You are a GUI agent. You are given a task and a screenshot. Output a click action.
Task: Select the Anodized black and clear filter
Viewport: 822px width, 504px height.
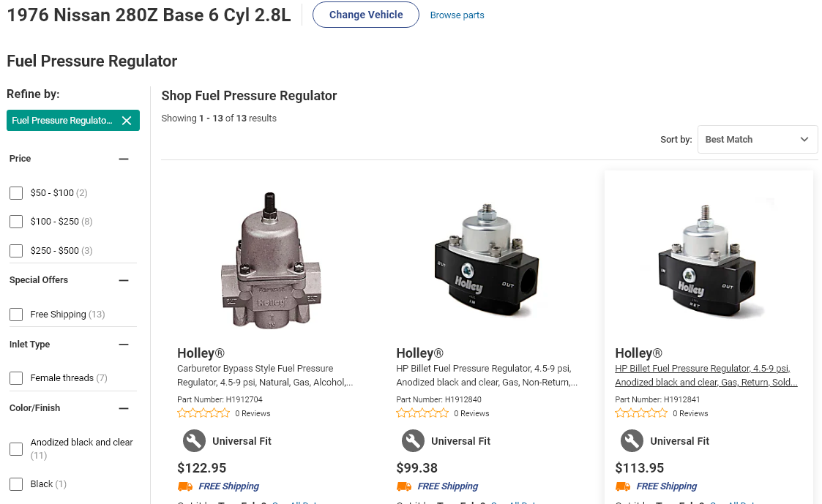pos(16,449)
